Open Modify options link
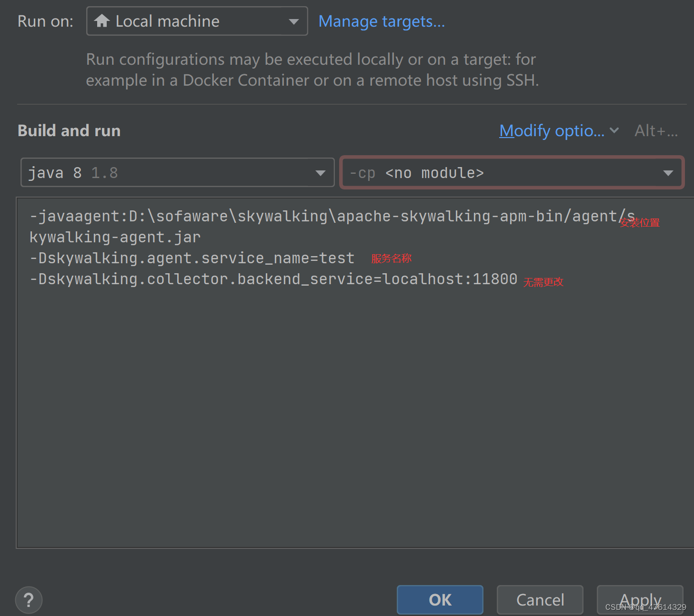The image size is (694, 616). [552, 130]
